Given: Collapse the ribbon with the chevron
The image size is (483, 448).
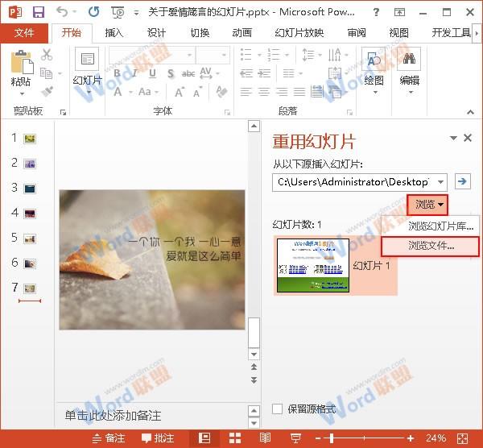Looking at the screenshot, I should 470,112.
